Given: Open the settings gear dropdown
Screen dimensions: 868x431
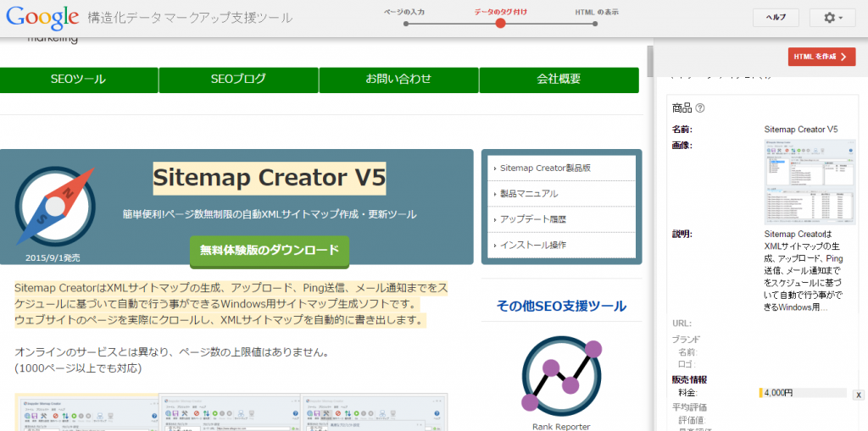Looking at the screenshot, I should (832, 18).
